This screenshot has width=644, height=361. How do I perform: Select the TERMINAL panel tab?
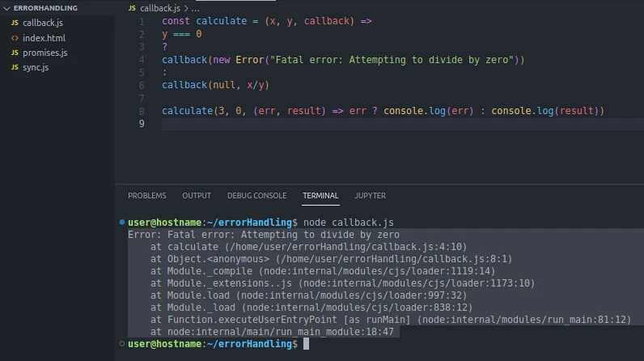coord(320,195)
